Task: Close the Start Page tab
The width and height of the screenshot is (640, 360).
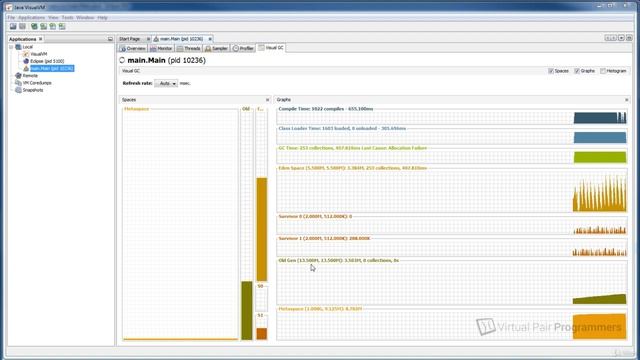Action: pos(148,39)
